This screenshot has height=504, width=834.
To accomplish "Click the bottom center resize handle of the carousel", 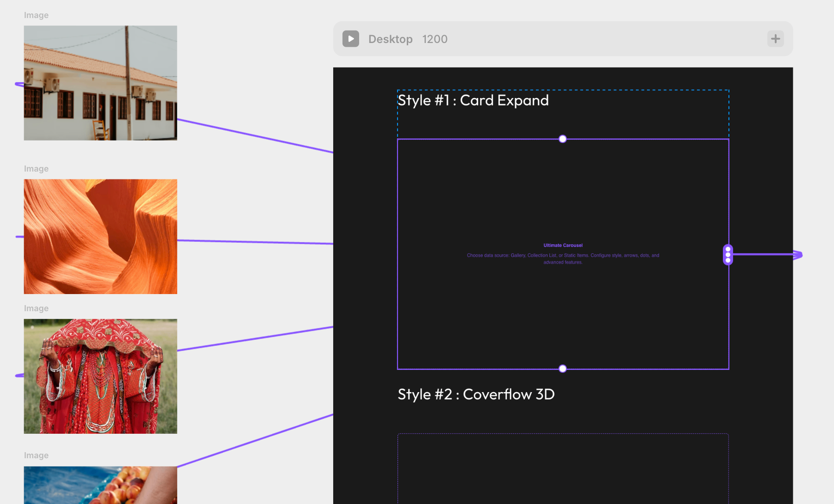I will tap(562, 369).
